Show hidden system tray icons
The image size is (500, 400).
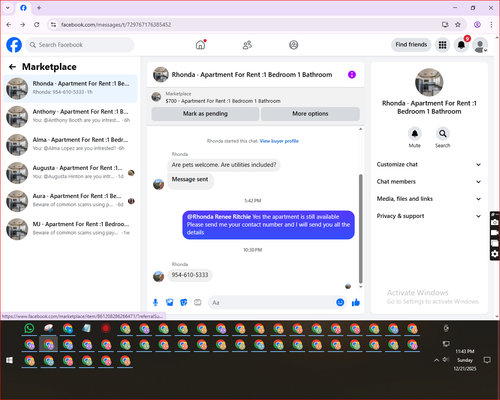(x=436, y=360)
